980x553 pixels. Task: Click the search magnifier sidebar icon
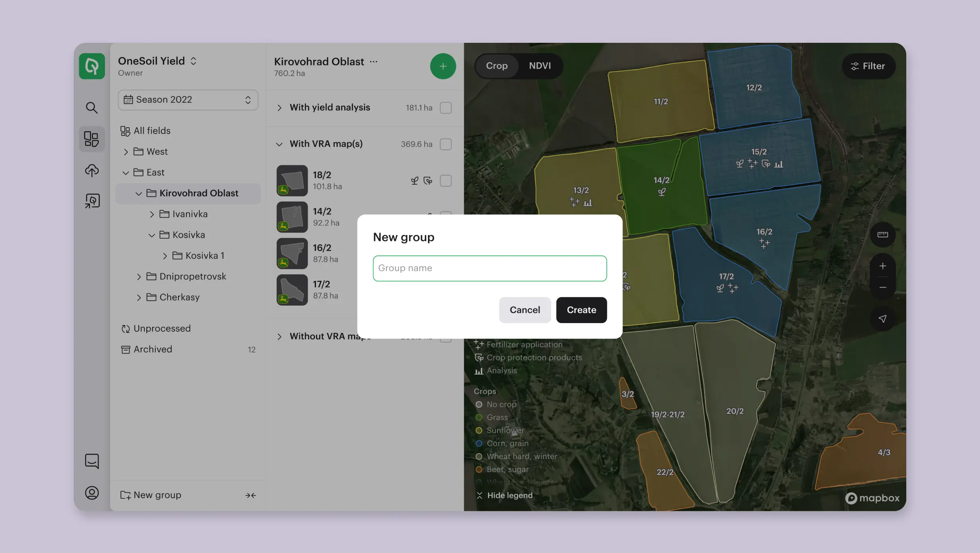coord(92,107)
